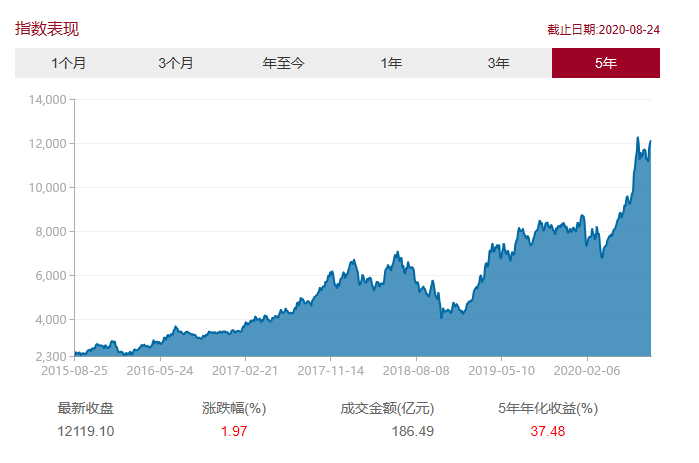699x463 pixels.
Task: Click the 最新收盘 label
Action: click(x=86, y=408)
